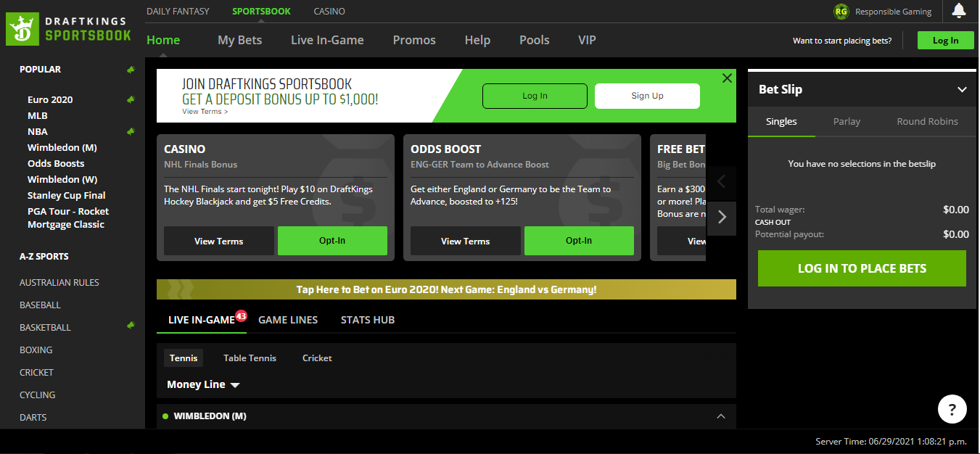This screenshot has width=980, height=454.
Task: Click the Responsible Gaming text link
Action: click(893, 12)
